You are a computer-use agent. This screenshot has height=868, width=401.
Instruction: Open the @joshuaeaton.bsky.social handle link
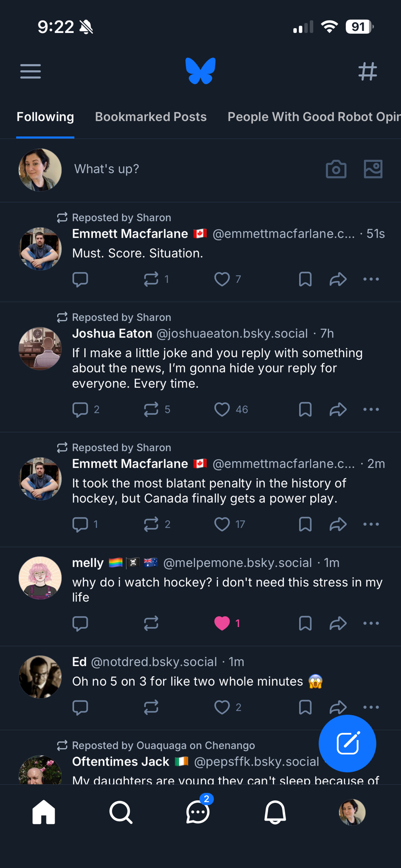point(232,333)
